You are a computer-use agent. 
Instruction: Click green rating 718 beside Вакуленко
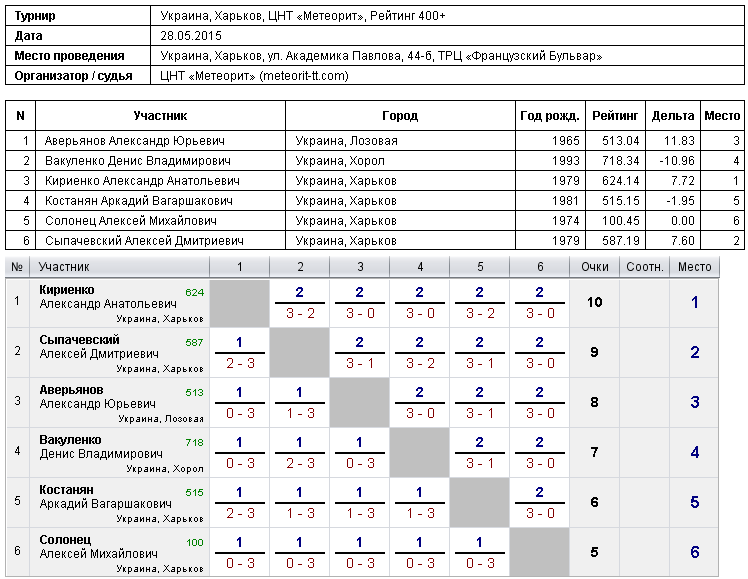pos(194,443)
